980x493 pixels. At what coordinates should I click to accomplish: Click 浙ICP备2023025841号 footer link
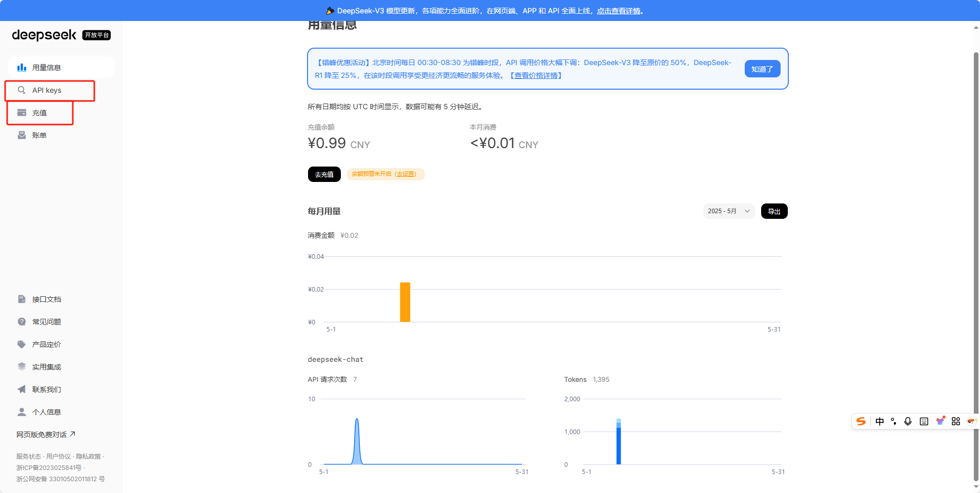(49, 468)
